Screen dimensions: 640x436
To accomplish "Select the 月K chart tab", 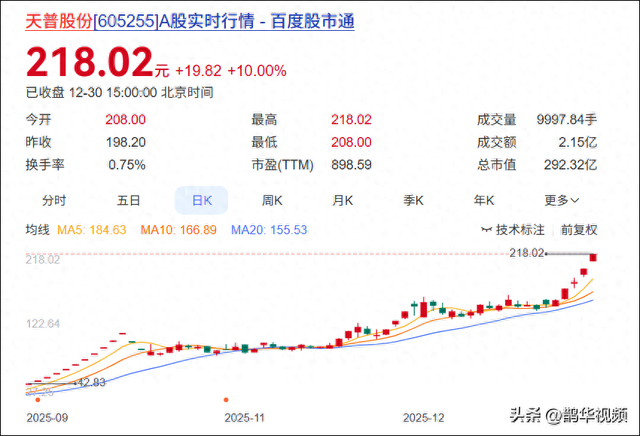I will [343, 200].
